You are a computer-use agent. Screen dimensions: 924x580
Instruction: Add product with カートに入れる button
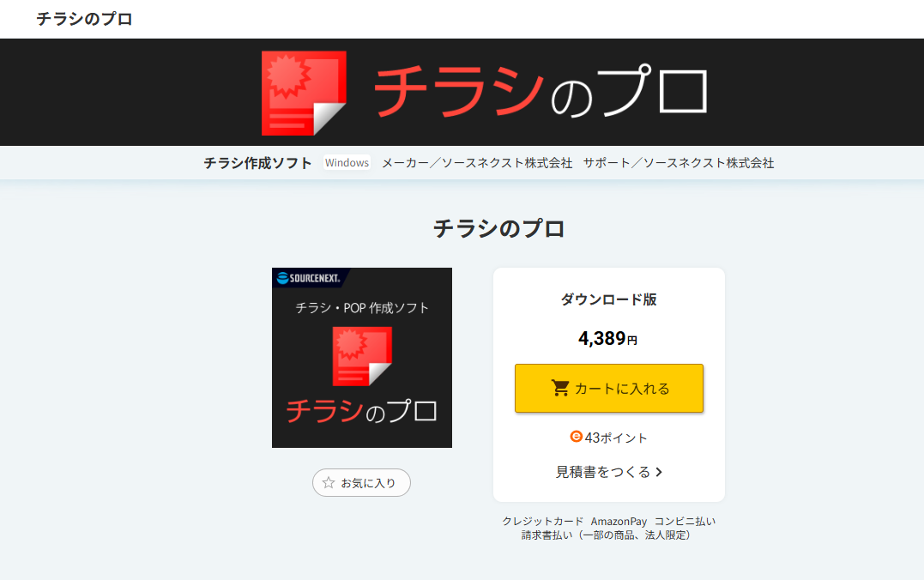point(609,389)
